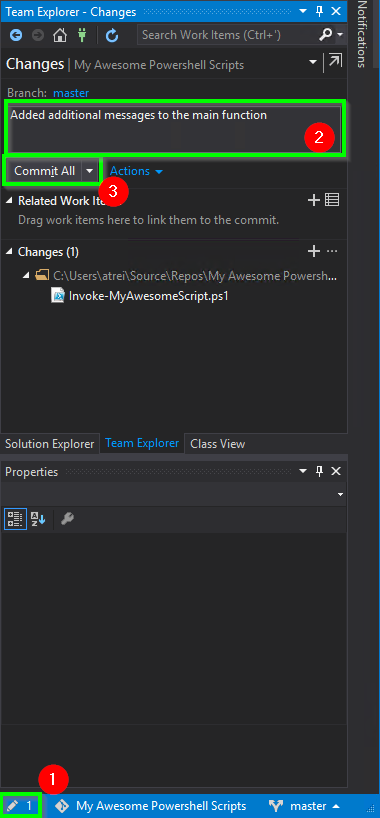Stage all changes with plus icon
This screenshot has width=380, height=818.
click(x=313, y=251)
